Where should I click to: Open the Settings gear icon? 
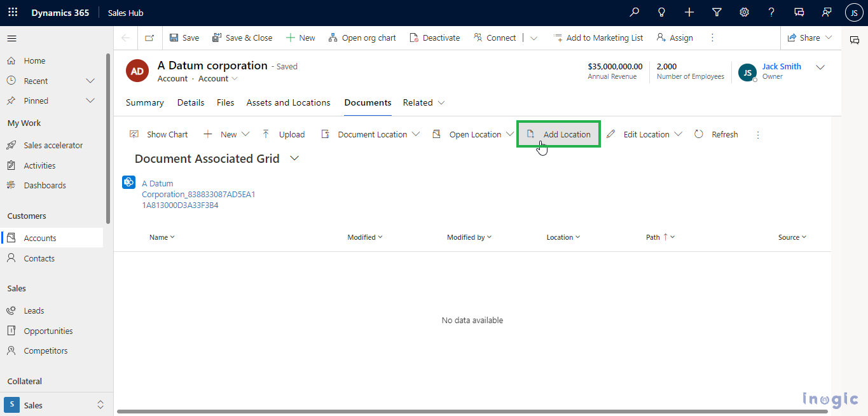coord(744,13)
